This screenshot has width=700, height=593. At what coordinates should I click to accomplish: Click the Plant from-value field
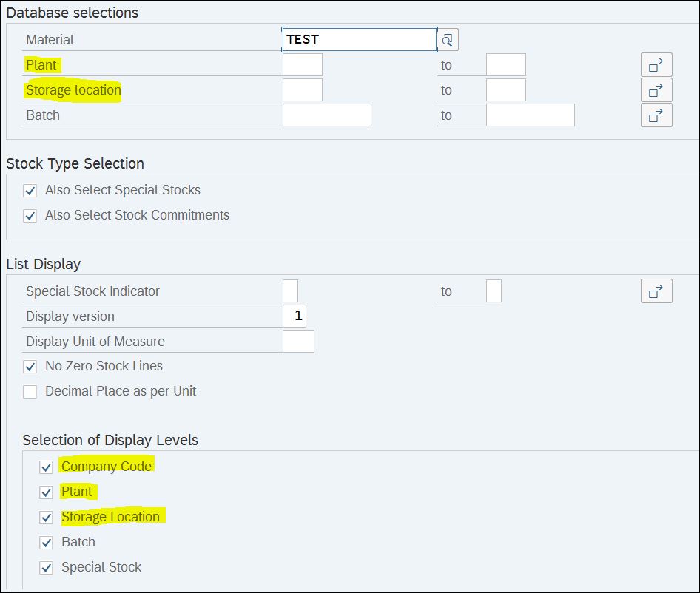tap(302, 65)
